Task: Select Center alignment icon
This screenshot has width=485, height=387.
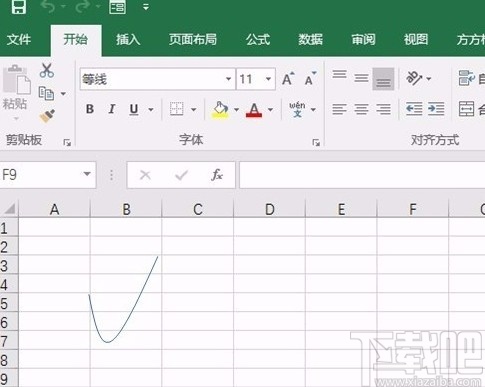Action: pos(361,109)
